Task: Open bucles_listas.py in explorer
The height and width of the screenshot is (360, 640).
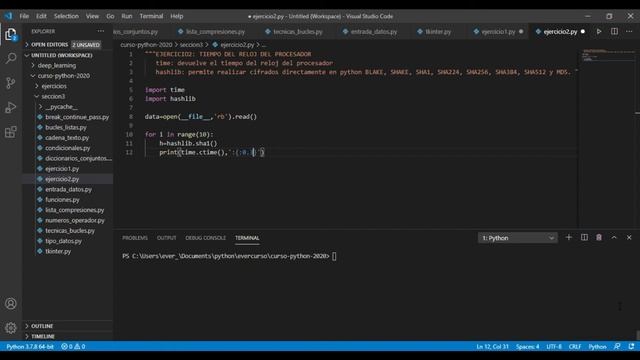Action: 67,127
